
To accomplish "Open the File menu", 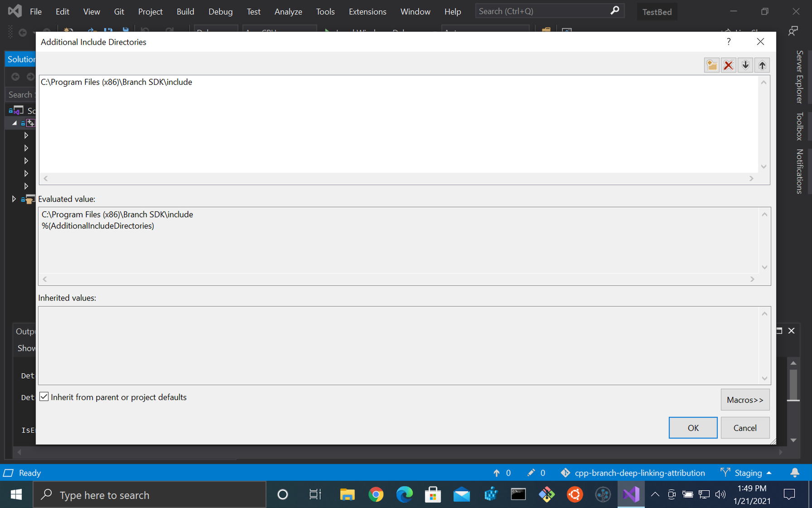I will point(36,11).
